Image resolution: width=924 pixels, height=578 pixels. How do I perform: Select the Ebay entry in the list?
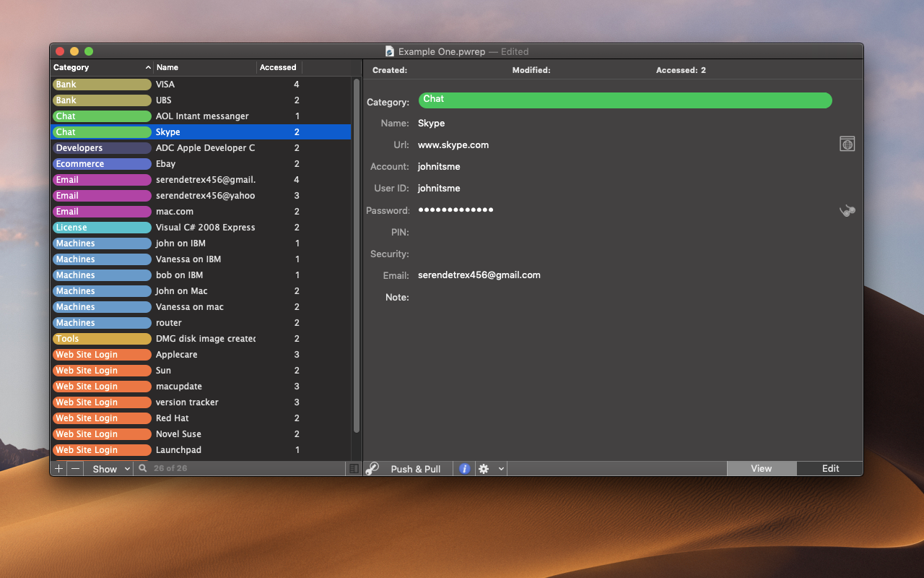pyautogui.click(x=165, y=164)
